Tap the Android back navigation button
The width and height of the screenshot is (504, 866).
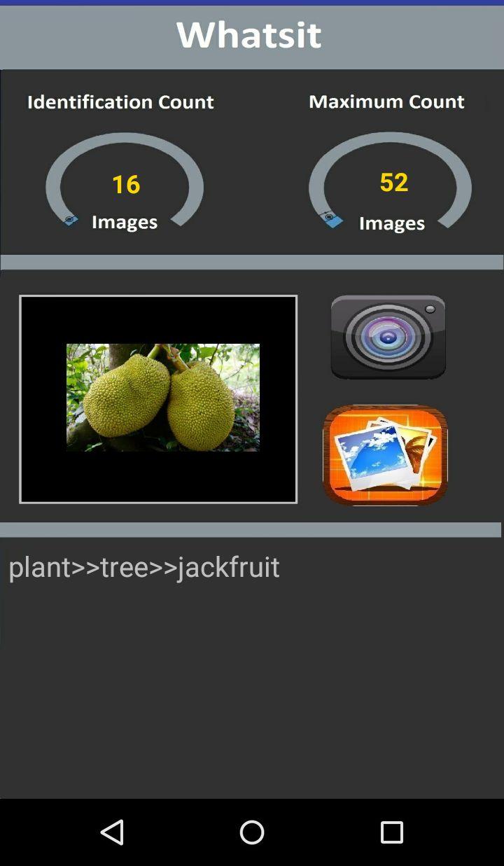click(x=112, y=832)
